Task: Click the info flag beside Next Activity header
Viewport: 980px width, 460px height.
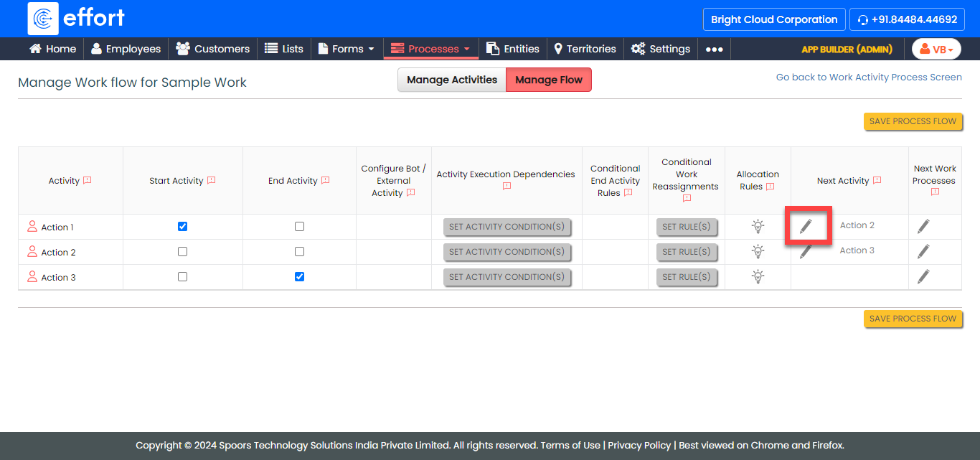Action: pos(877,181)
